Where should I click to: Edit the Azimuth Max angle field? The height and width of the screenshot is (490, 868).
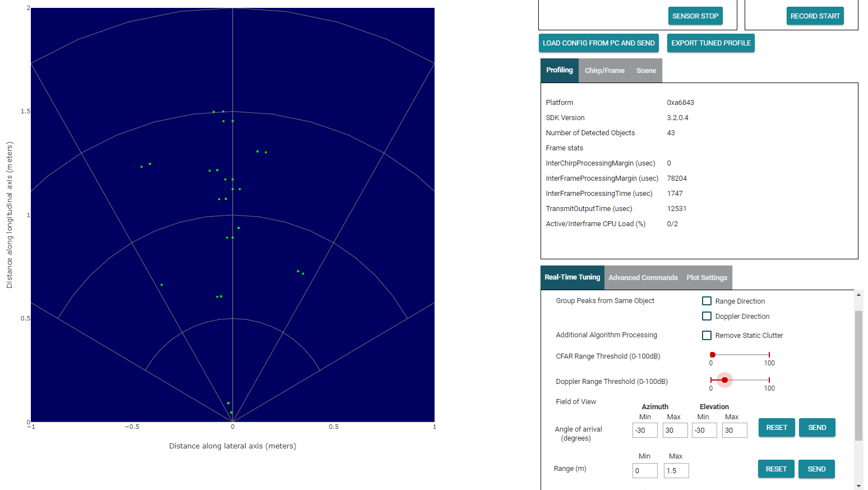click(675, 431)
